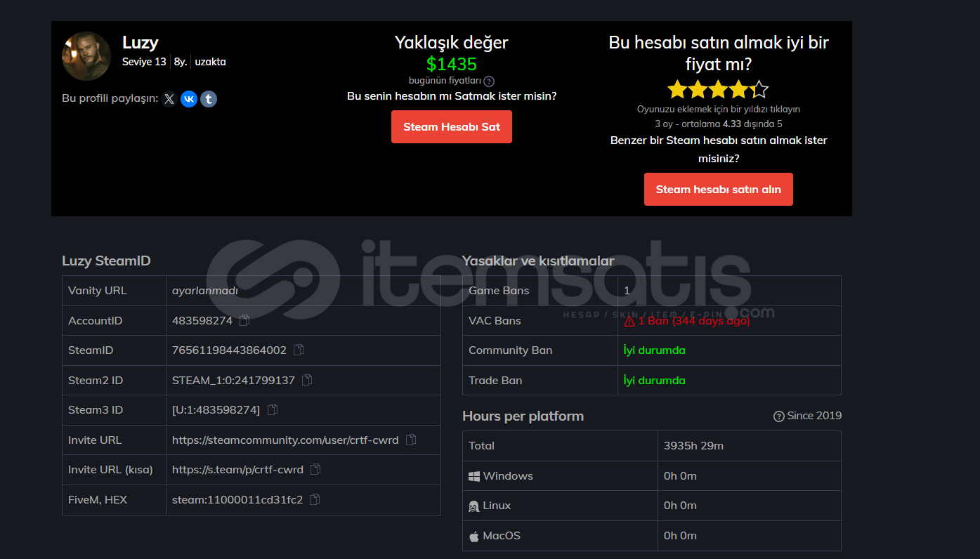The image size is (980, 559).
Task: Click the help icon beside Since 2019
Action: pyautogui.click(x=778, y=416)
